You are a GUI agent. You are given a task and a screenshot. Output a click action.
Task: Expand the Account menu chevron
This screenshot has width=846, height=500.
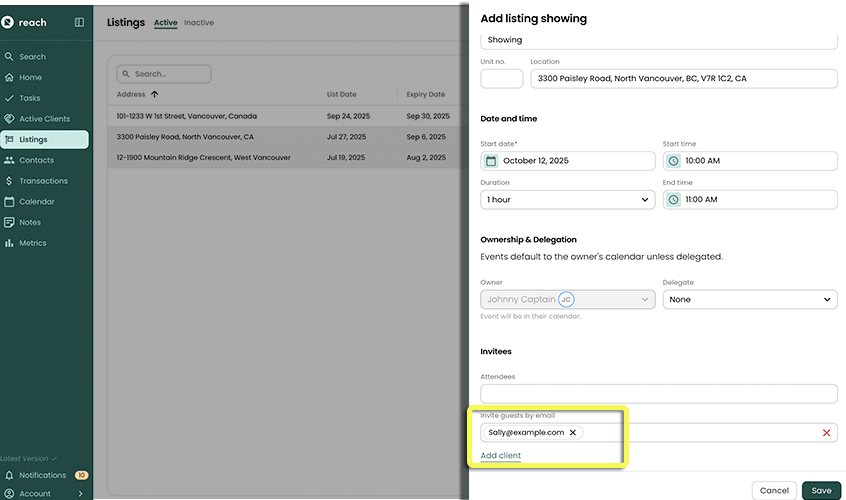pos(80,493)
